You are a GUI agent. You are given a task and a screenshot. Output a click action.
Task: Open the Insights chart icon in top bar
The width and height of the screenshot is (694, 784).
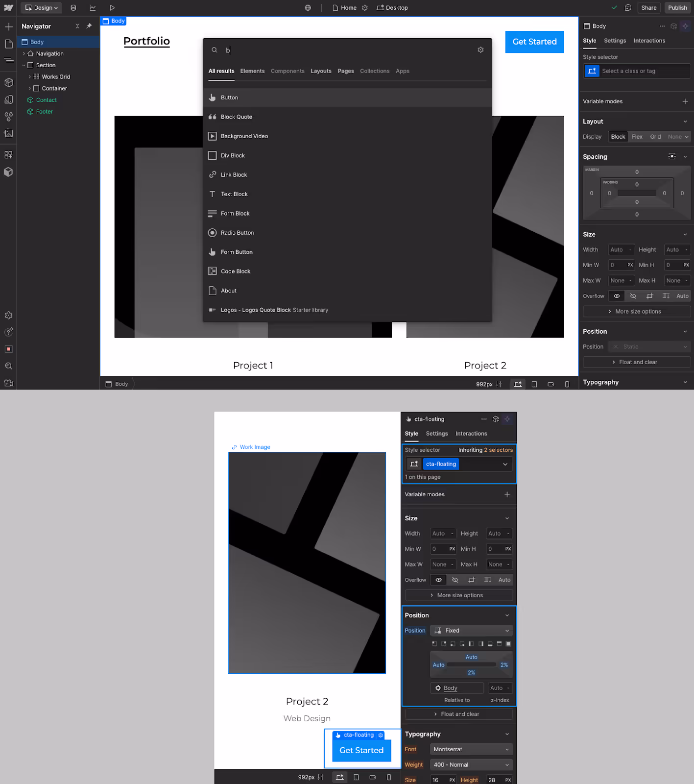pyautogui.click(x=93, y=8)
